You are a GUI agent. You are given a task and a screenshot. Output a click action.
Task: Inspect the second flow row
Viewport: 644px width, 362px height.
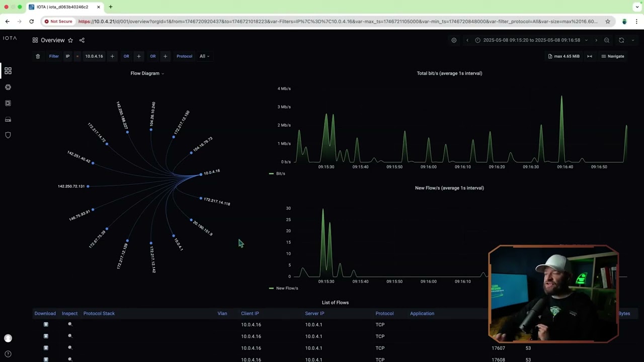tap(70, 336)
